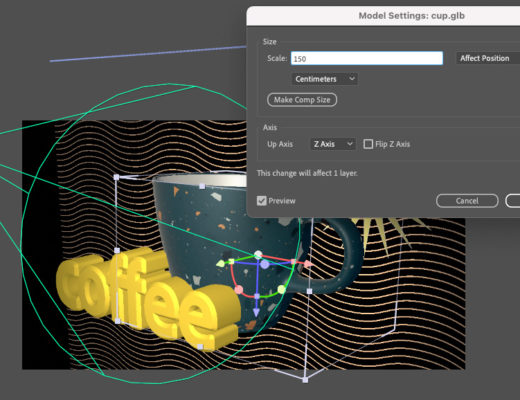Image resolution: width=520 pixels, height=400 pixels.
Task: Click the Make Comp Size button
Action: click(x=302, y=100)
